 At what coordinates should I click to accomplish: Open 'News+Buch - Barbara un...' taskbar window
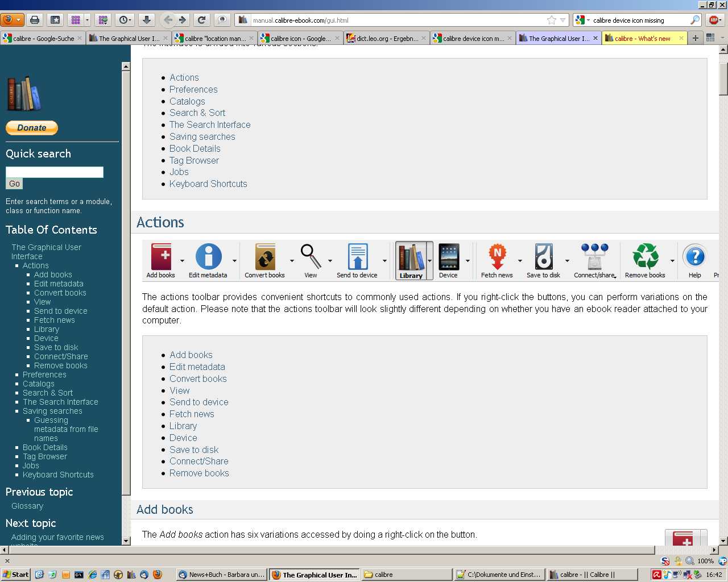[x=221, y=575]
